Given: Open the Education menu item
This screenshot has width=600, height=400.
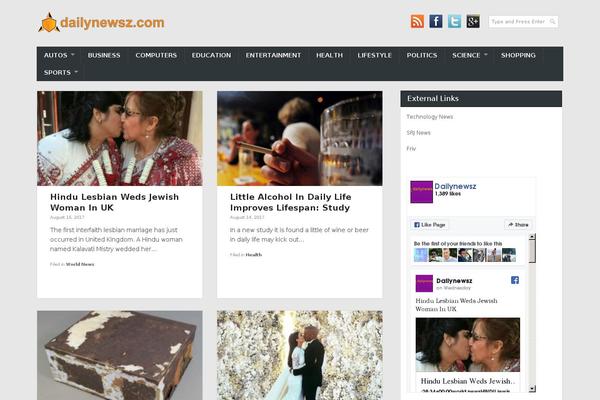Looking at the screenshot, I should point(211,55).
